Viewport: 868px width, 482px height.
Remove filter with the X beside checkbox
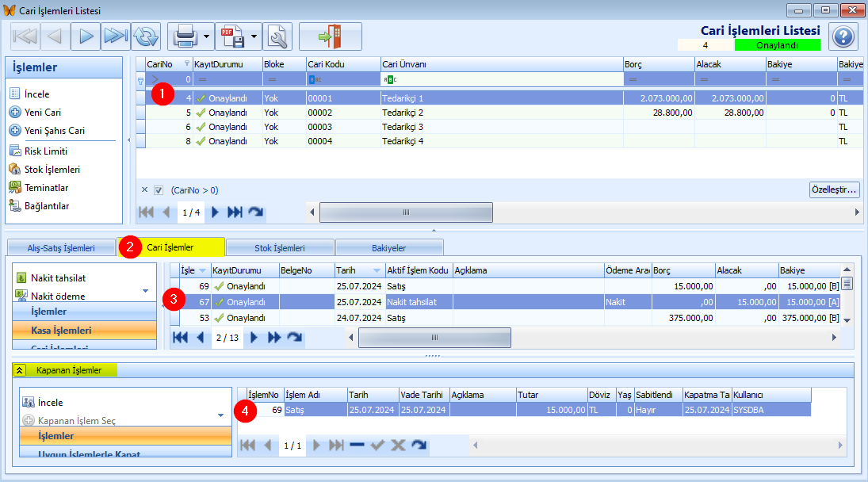(144, 189)
